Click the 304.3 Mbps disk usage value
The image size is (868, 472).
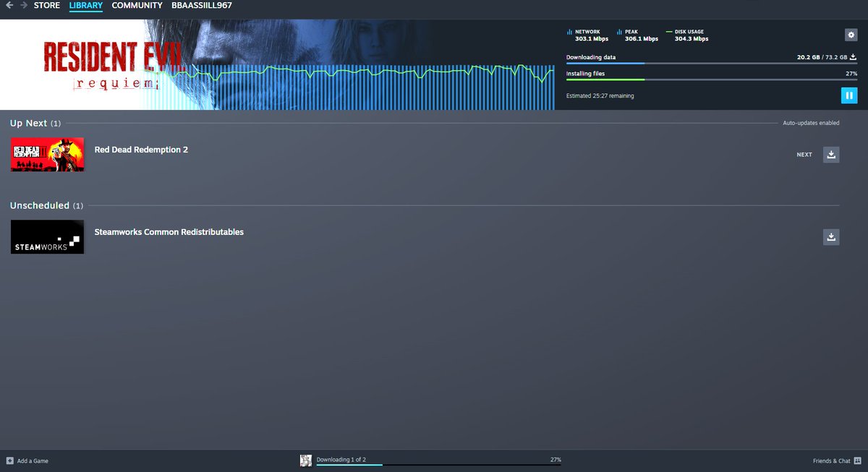click(692, 39)
